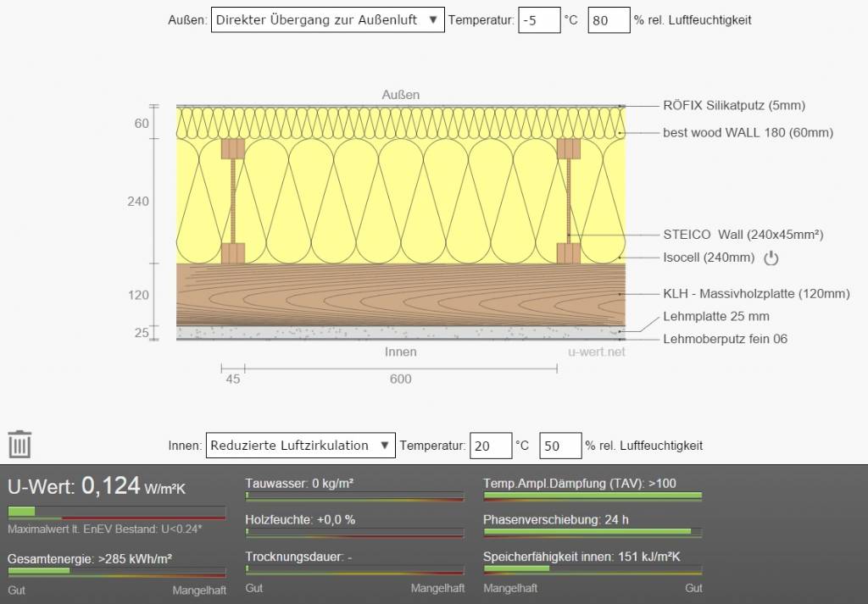Click the Phasenverschiebung rating bar
This screenshot has height=604, width=868.
pos(593,532)
